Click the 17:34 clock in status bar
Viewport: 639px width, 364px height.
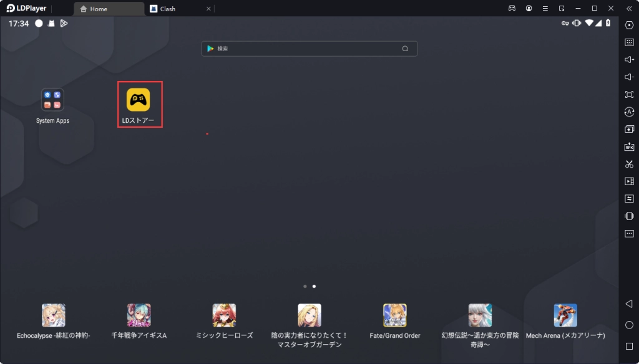pyautogui.click(x=19, y=24)
